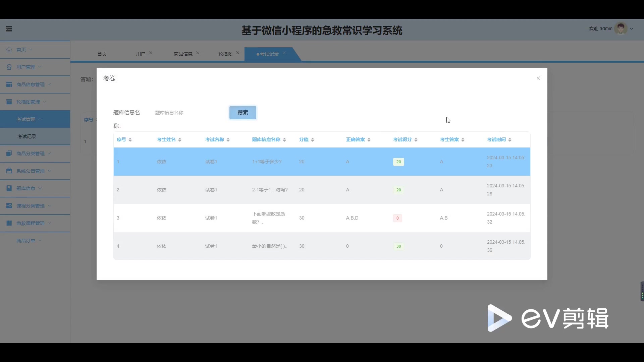Switch to the 首页 tab
Viewport: 644px width, 362px height.
102,54
